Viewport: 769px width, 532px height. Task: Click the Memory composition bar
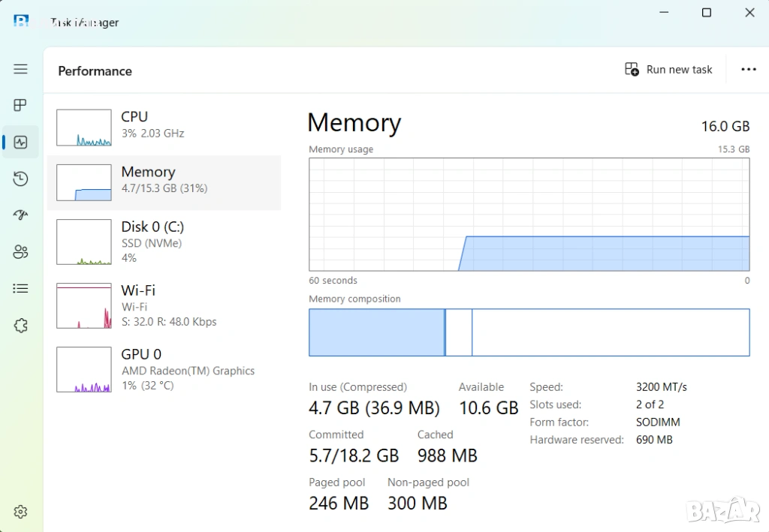(529, 332)
